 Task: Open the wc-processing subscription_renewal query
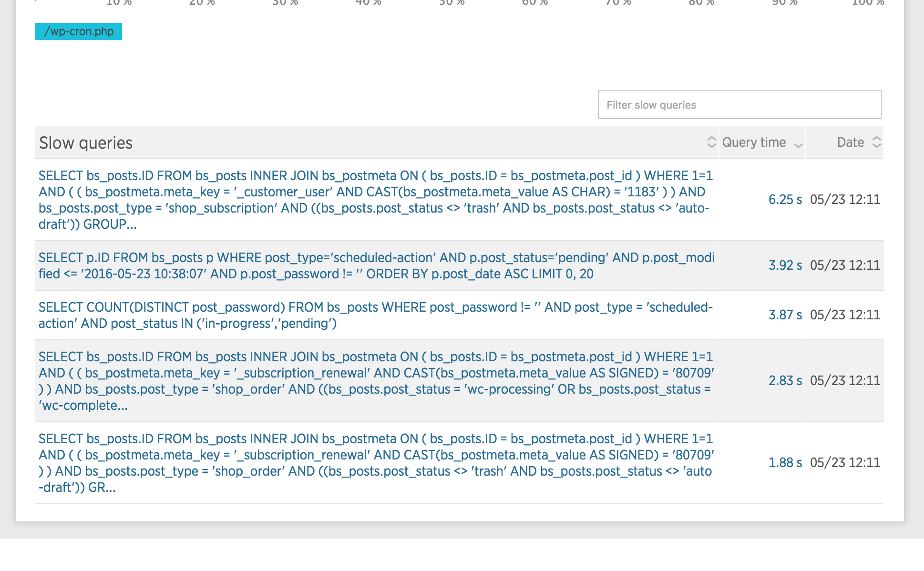coord(376,381)
